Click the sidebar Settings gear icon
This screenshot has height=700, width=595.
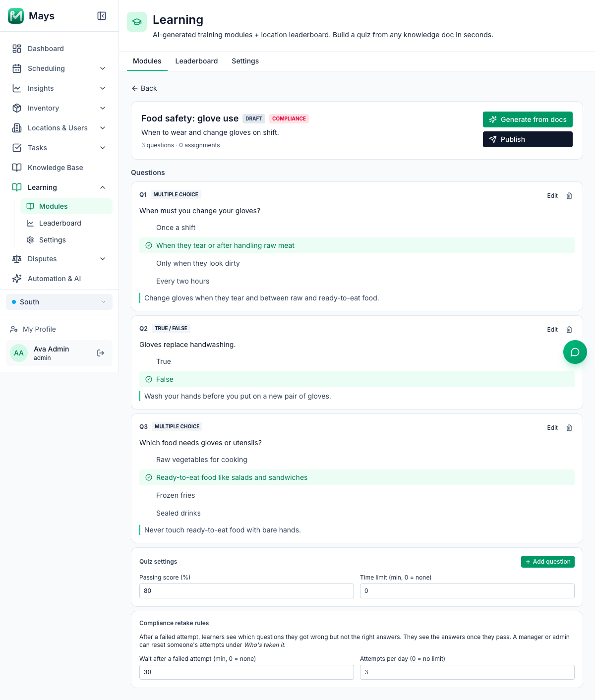(30, 240)
